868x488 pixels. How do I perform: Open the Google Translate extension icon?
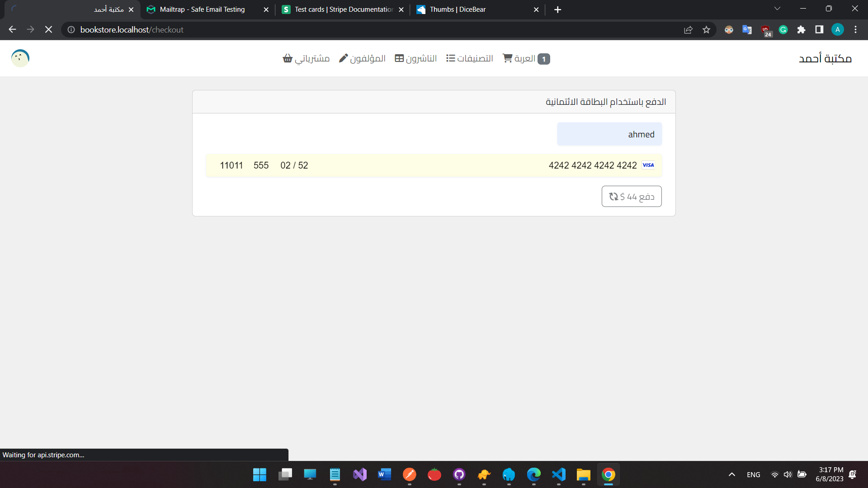(747, 29)
